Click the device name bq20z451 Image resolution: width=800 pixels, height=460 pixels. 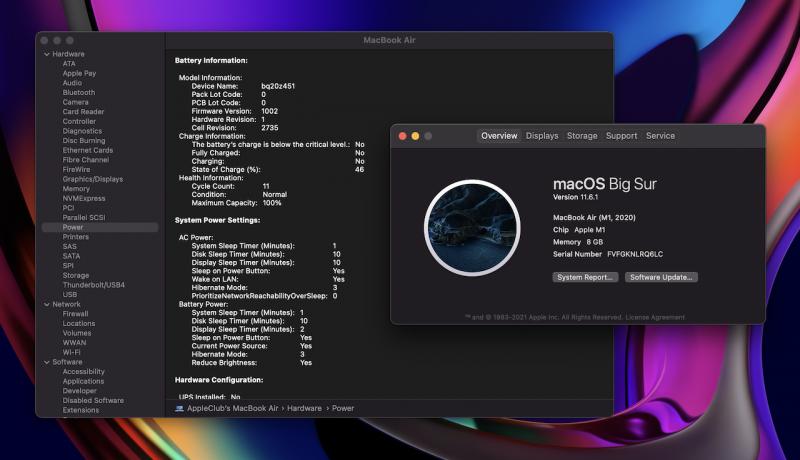click(x=278, y=86)
